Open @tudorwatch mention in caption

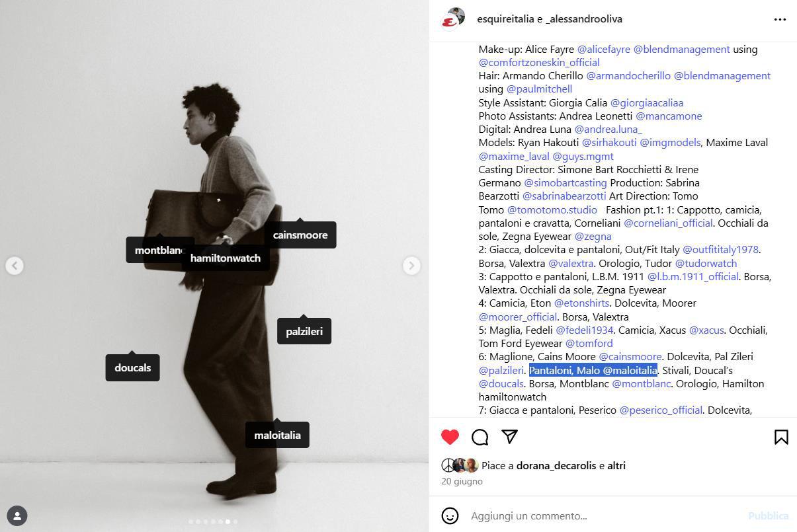click(706, 263)
